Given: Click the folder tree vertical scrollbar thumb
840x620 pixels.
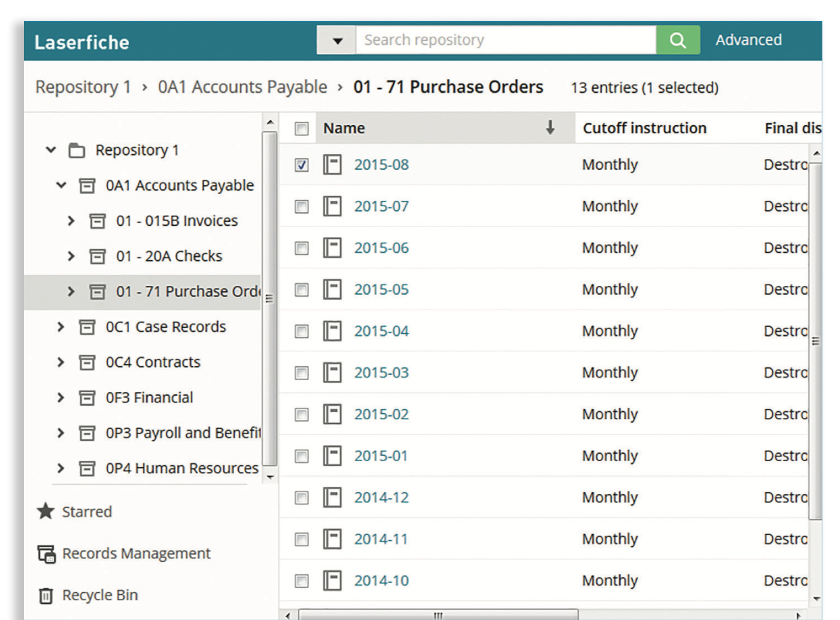Looking at the screenshot, I should pos(270,299).
